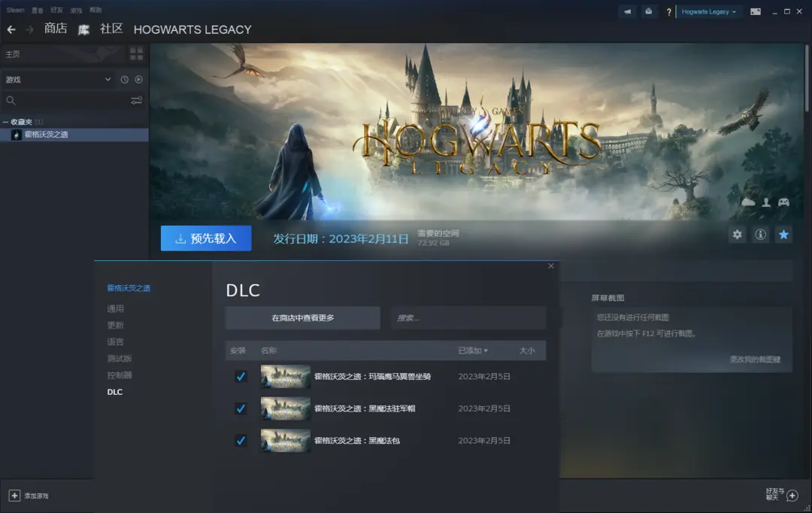Viewport: 812px width, 513px height.
Task: Sort DLC by 已添加 column
Action: 473,351
